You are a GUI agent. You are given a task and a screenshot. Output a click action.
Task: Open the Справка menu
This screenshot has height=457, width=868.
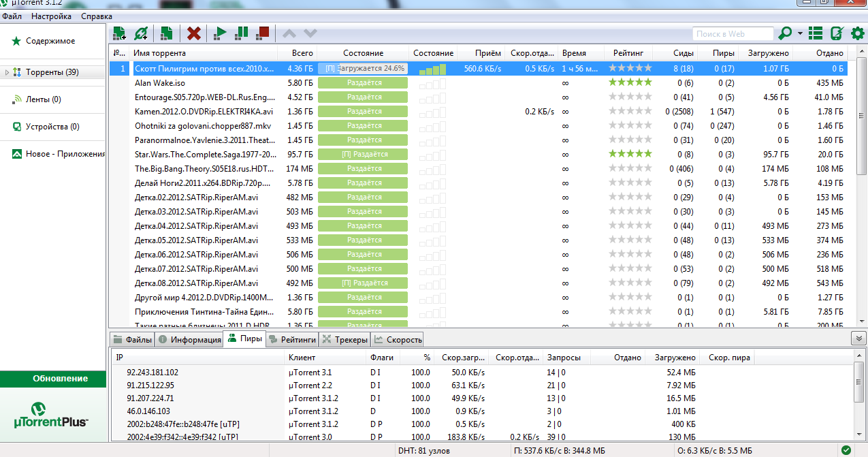pos(97,16)
